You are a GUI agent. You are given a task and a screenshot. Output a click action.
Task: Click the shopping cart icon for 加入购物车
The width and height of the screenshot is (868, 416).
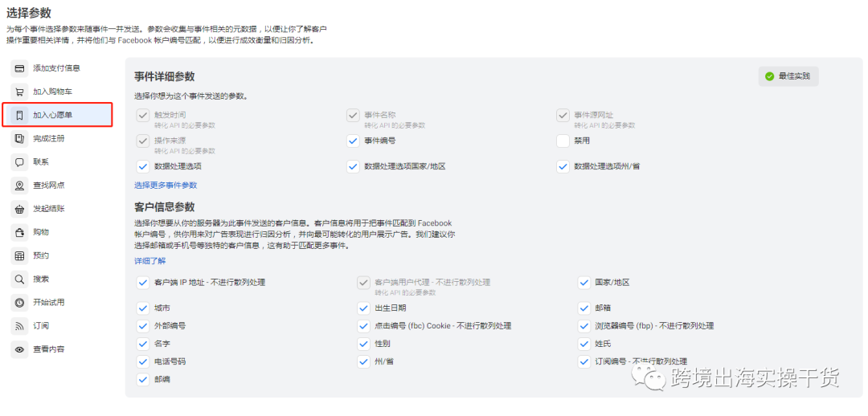point(19,92)
